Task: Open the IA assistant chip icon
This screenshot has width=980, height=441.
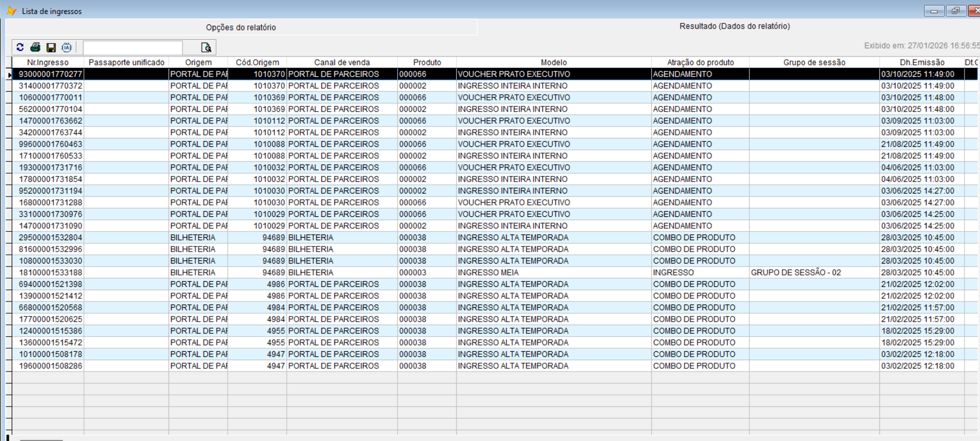Action: pos(67,47)
